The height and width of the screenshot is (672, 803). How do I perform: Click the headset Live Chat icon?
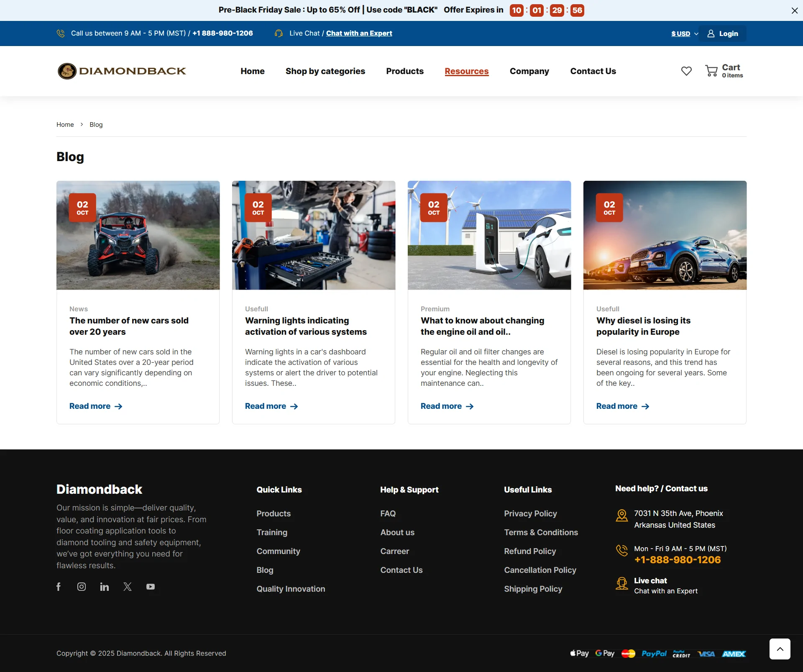pyautogui.click(x=279, y=33)
